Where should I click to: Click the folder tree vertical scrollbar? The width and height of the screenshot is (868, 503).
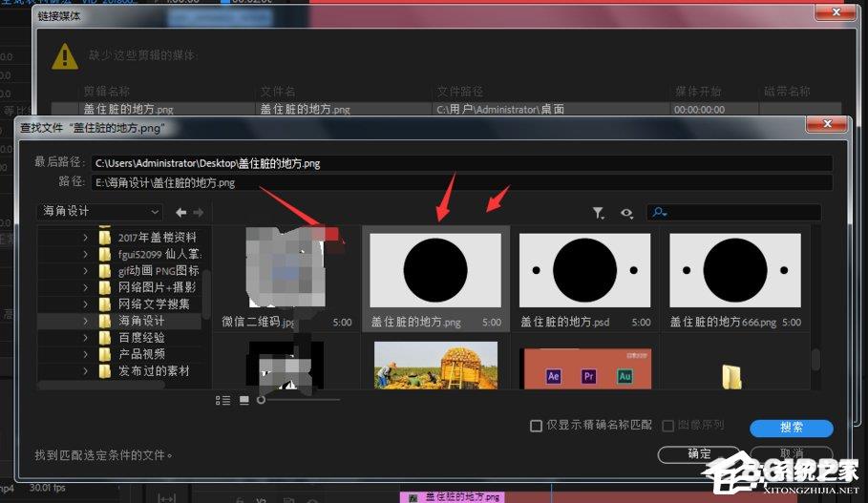click(x=206, y=293)
